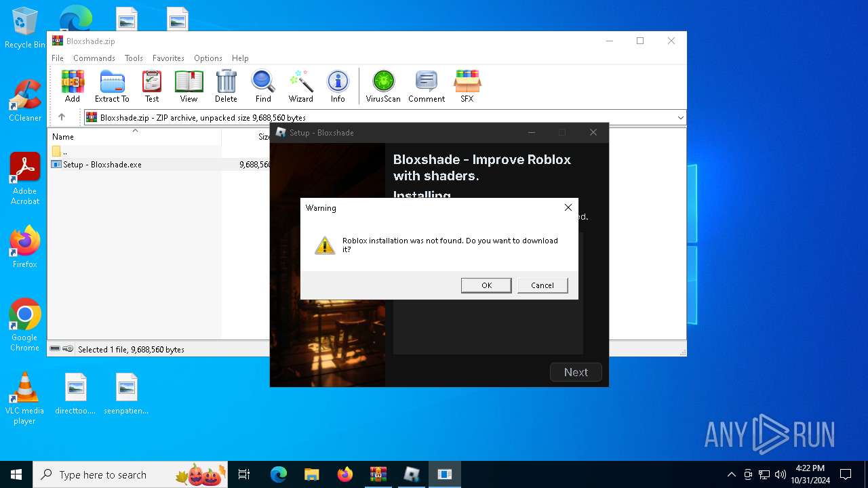
Task: Open Task View on the taskbar
Action: coord(244,474)
